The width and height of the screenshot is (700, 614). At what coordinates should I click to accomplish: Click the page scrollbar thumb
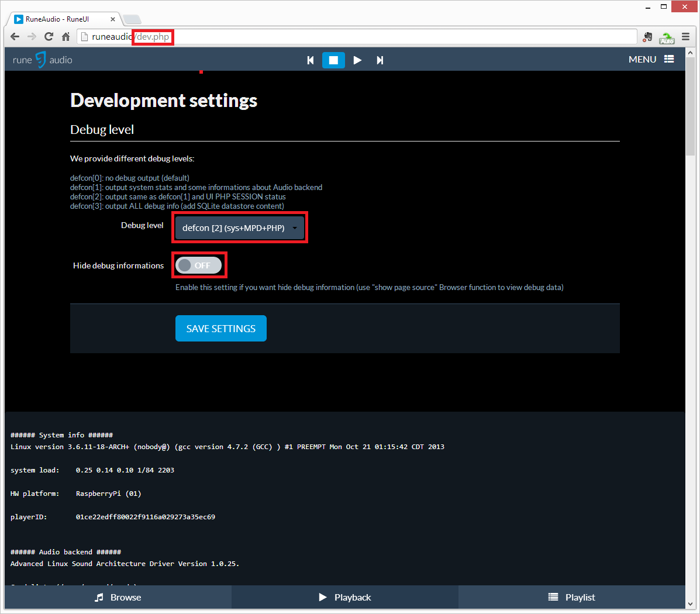point(690,106)
